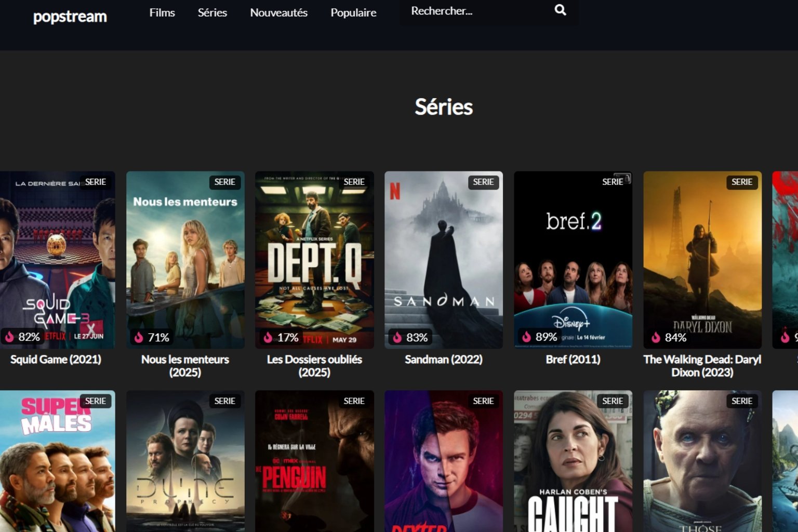Open the Séries menu item
This screenshot has width=798, height=532.
[212, 12]
